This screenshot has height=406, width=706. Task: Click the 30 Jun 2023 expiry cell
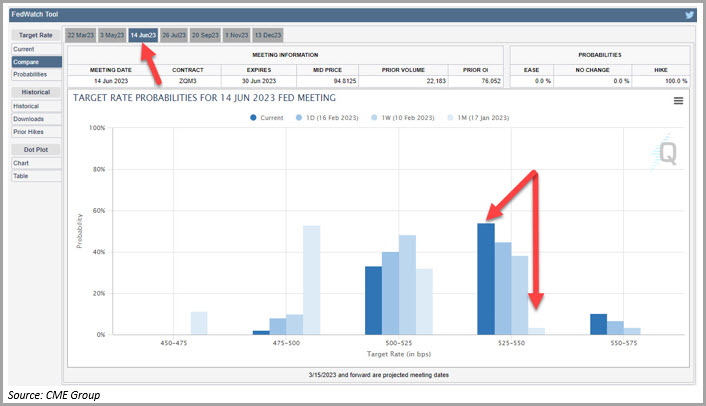click(259, 81)
